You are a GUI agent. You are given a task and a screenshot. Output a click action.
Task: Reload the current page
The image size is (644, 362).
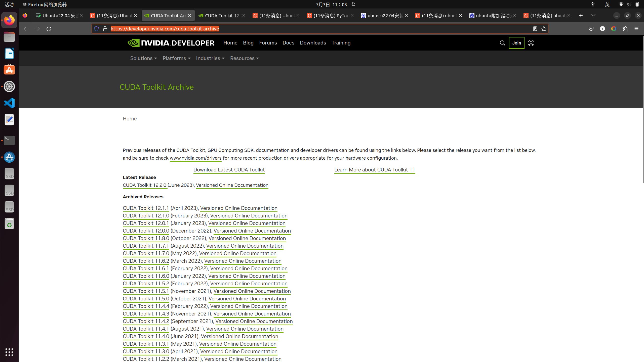click(49, 29)
